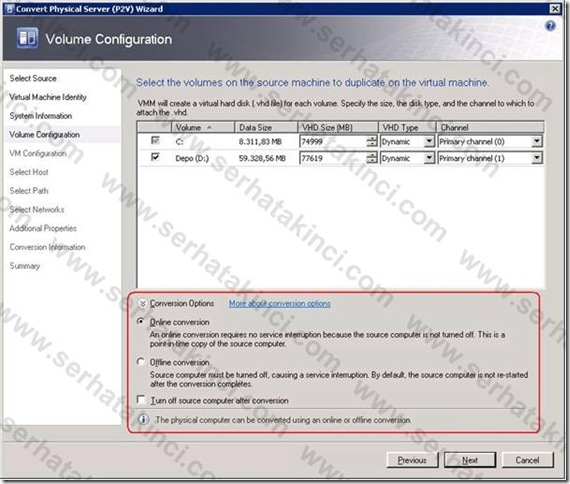Click the Next button
Image resolution: width=570 pixels, height=484 pixels.
pyautogui.click(x=470, y=460)
